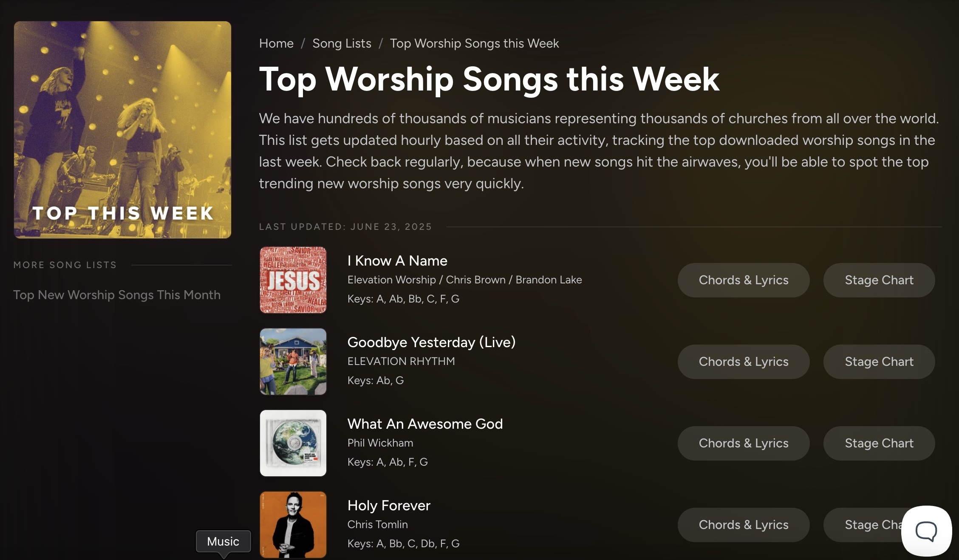
Task: Go to Home breadcrumb link
Action: coord(276,43)
